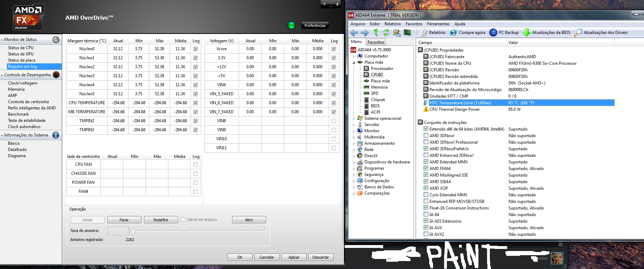
Task: Open the Arquivo menu in AIDA64
Action: 358,24
